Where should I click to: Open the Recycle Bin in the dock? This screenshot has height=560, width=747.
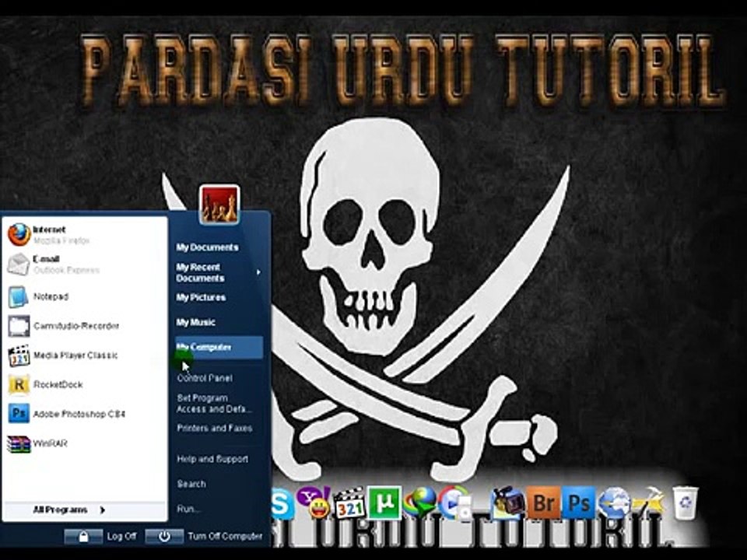[x=685, y=503]
